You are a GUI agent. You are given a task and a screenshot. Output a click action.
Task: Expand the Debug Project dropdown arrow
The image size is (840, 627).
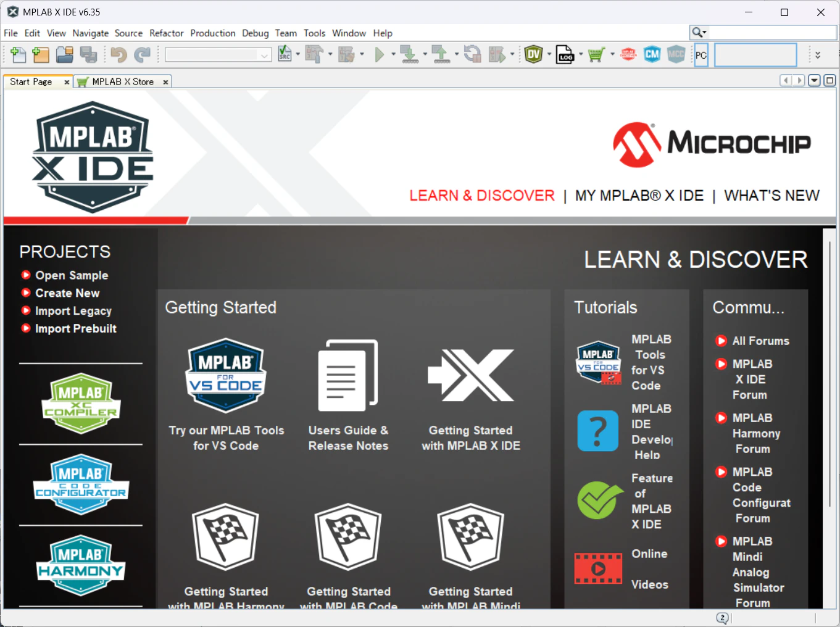pos(512,54)
